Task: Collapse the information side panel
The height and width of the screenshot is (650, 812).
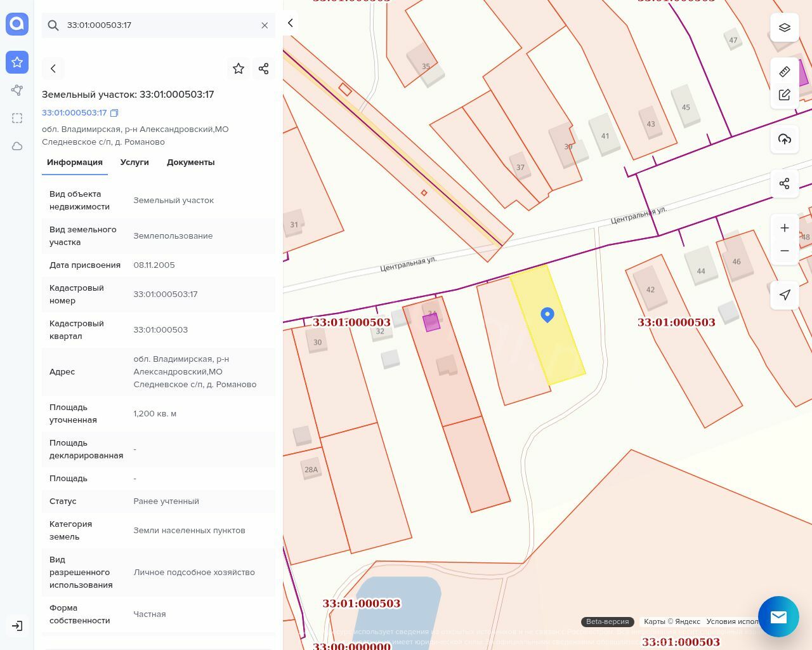Action: 291,23
